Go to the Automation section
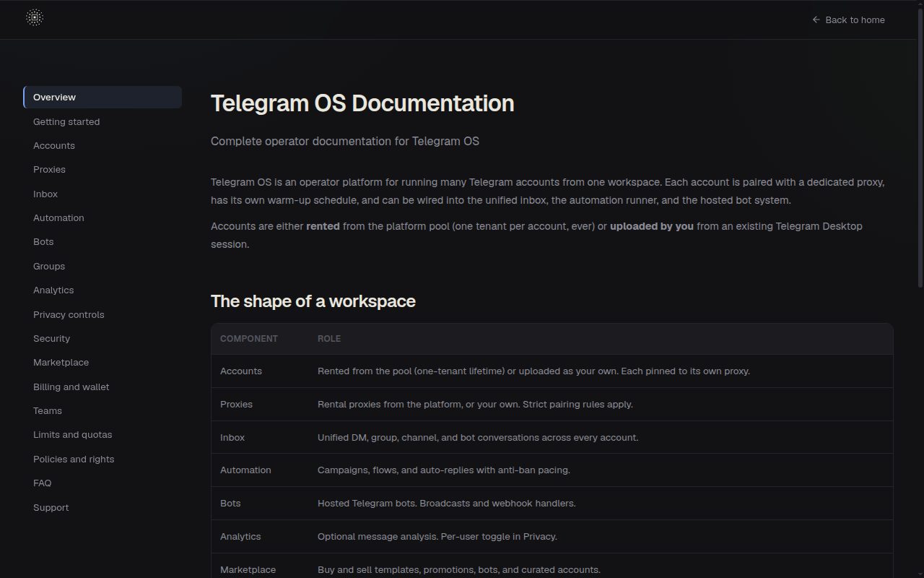The width and height of the screenshot is (924, 578). click(x=103, y=217)
